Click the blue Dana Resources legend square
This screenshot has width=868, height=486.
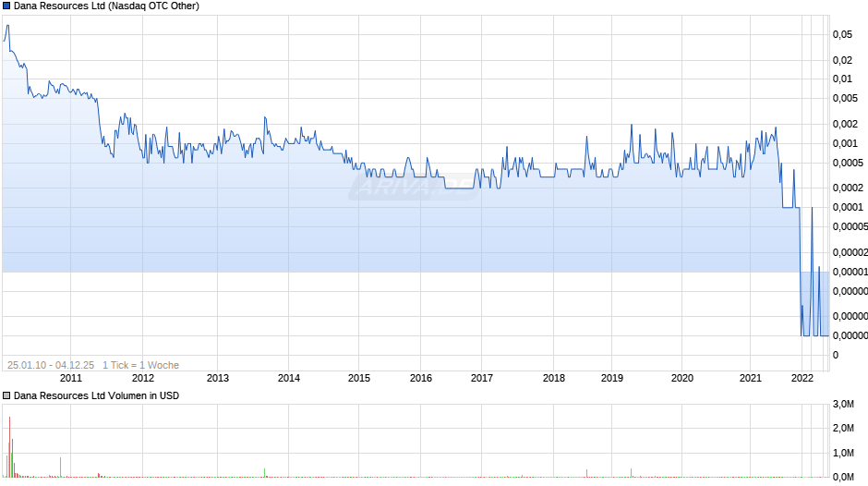point(6,6)
